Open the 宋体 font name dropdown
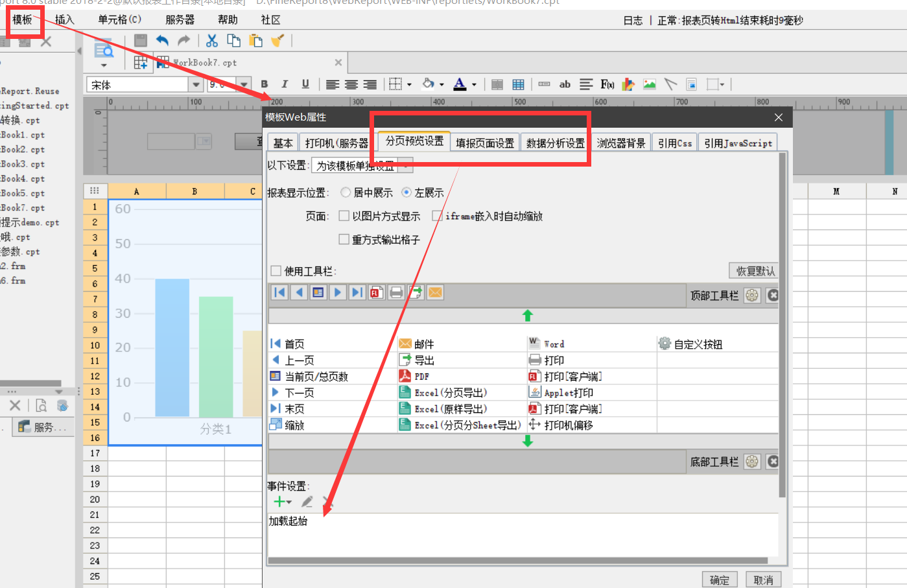Viewport: 907px width, 588px height. [196, 84]
